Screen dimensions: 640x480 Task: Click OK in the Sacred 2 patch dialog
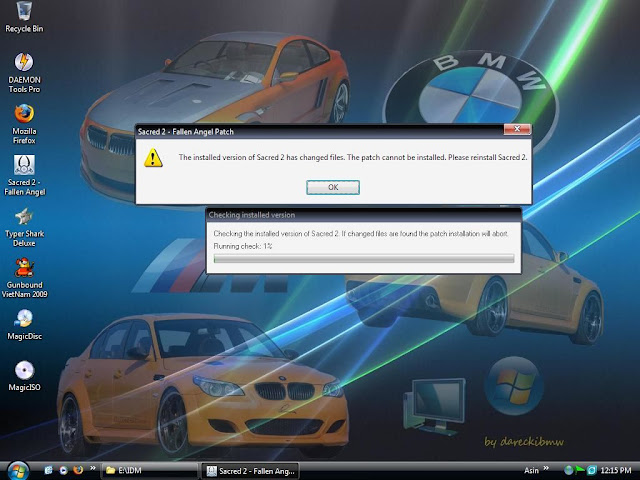click(x=333, y=187)
